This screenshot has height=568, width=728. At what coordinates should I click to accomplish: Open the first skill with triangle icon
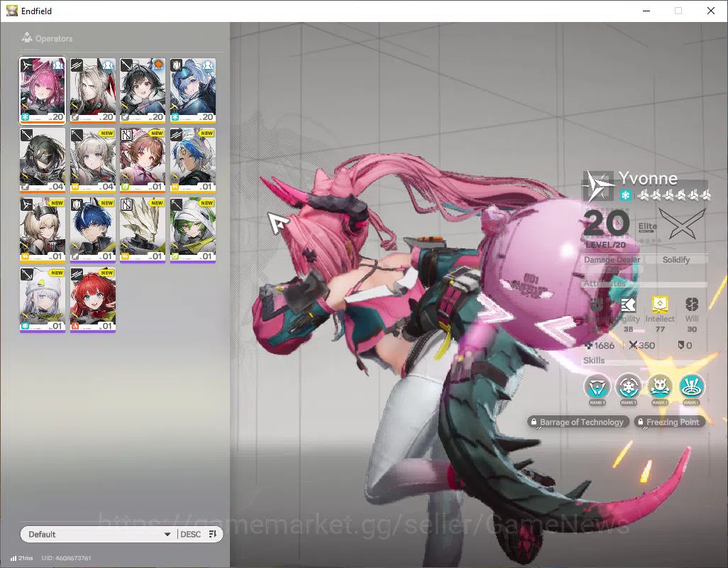click(597, 386)
